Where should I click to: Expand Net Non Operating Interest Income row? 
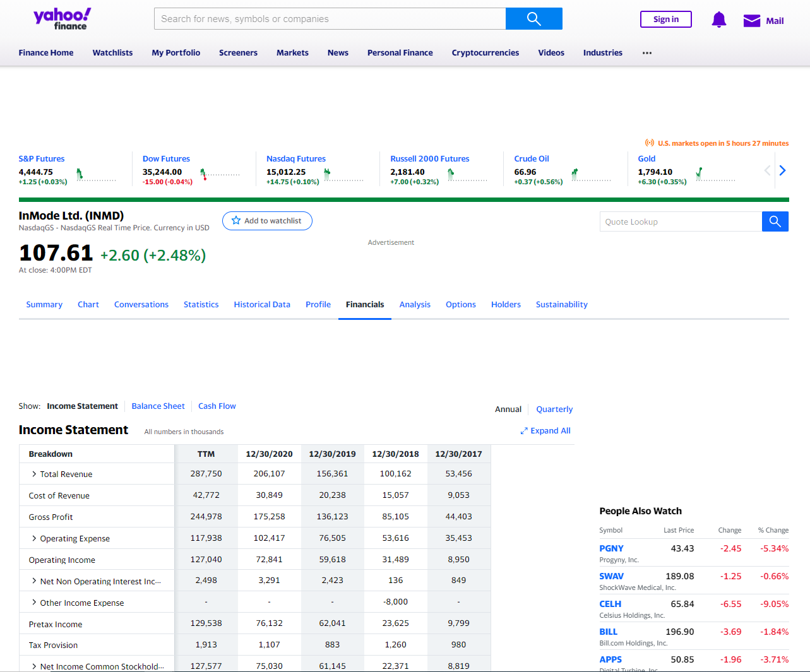pyautogui.click(x=34, y=581)
